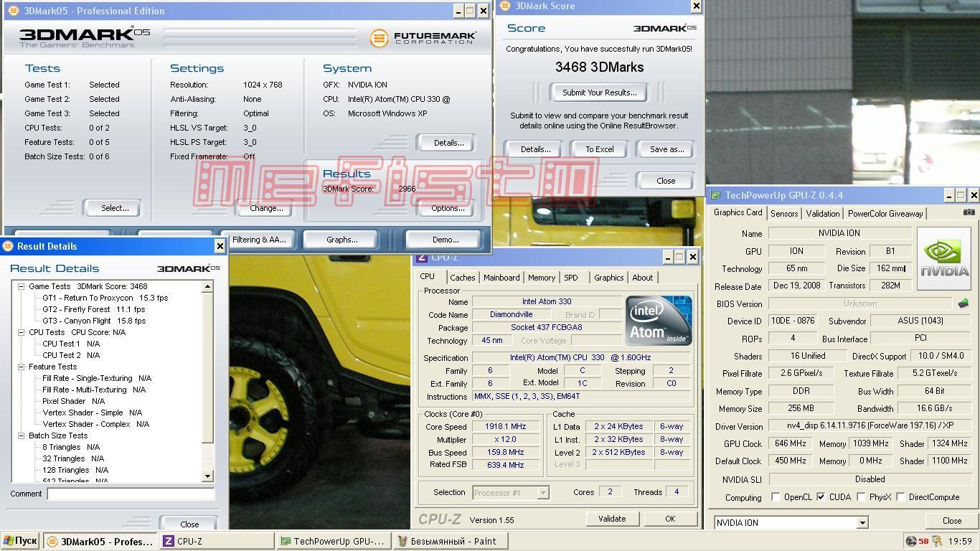
Task: Click the BIOS save chip icon in GPU-Z
Action: 963,303
